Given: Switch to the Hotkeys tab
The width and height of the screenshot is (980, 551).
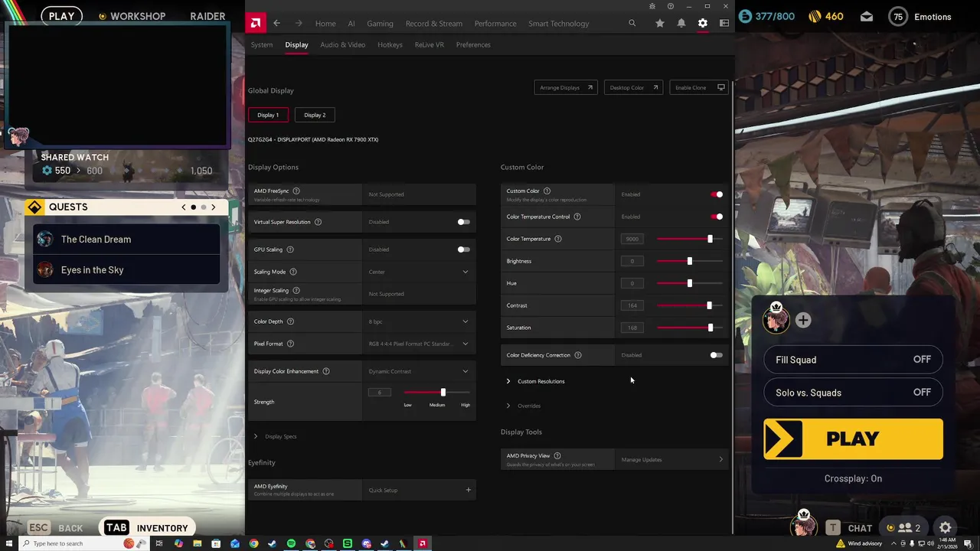Looking at the screenshot, I should [x=390, y=44].
